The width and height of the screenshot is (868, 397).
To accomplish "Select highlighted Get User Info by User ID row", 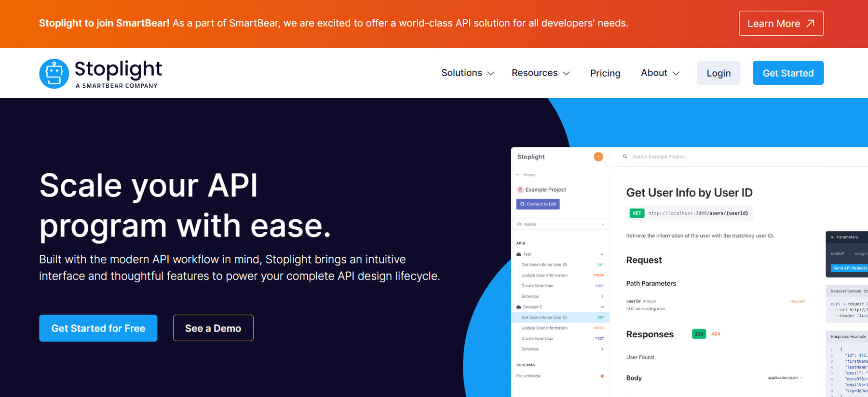I will tap(560, 318).
